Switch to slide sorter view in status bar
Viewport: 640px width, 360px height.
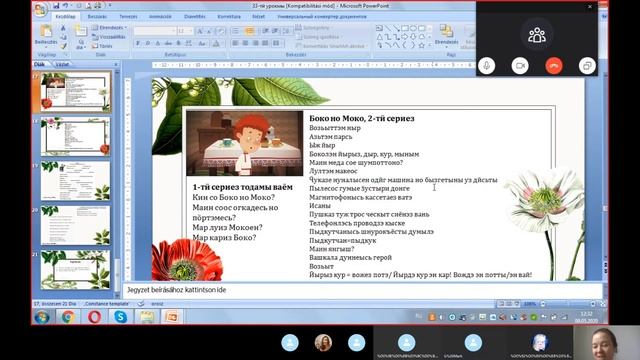point(509,304)
